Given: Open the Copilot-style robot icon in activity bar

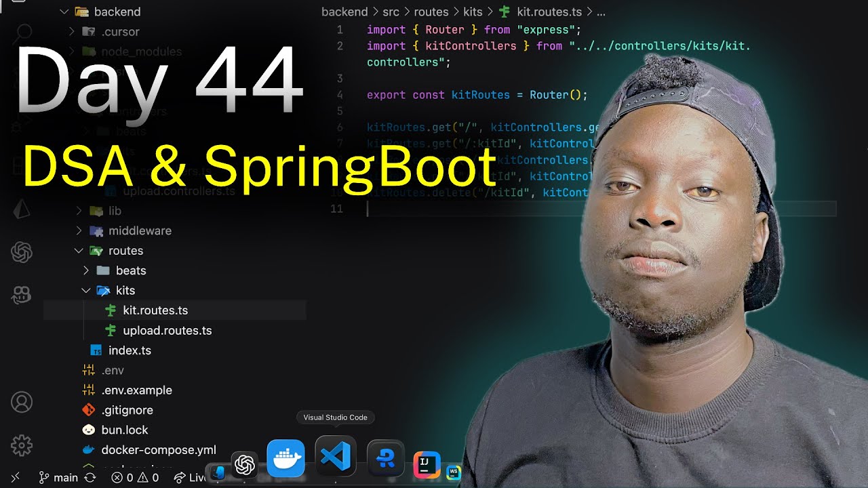Looking at the screenshot, I should [x=22, y=295].
